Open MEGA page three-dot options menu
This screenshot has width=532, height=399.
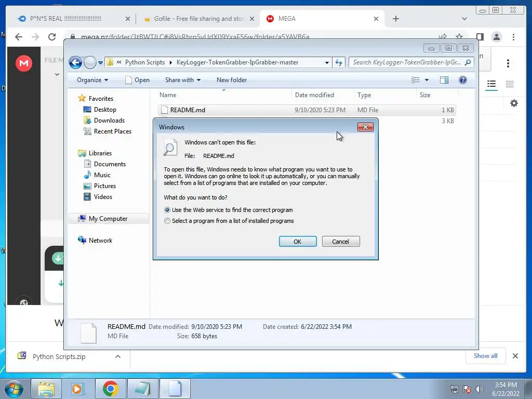508,63
